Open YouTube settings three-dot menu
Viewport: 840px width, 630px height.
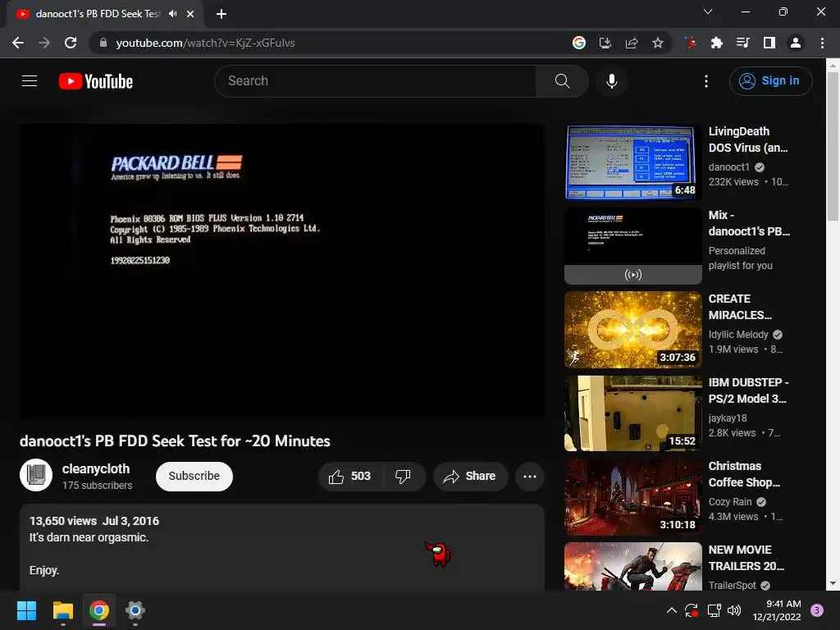706,81
